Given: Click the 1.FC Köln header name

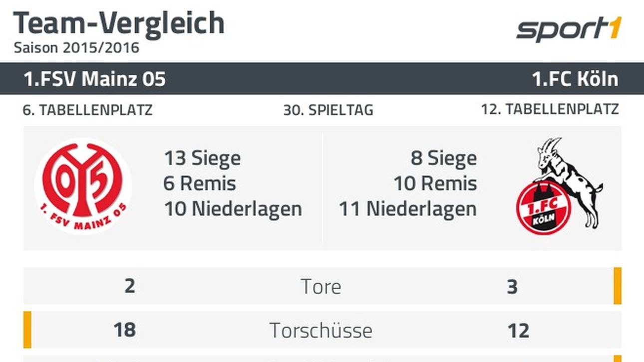Looking at the screenshot, I should (575, 79).
